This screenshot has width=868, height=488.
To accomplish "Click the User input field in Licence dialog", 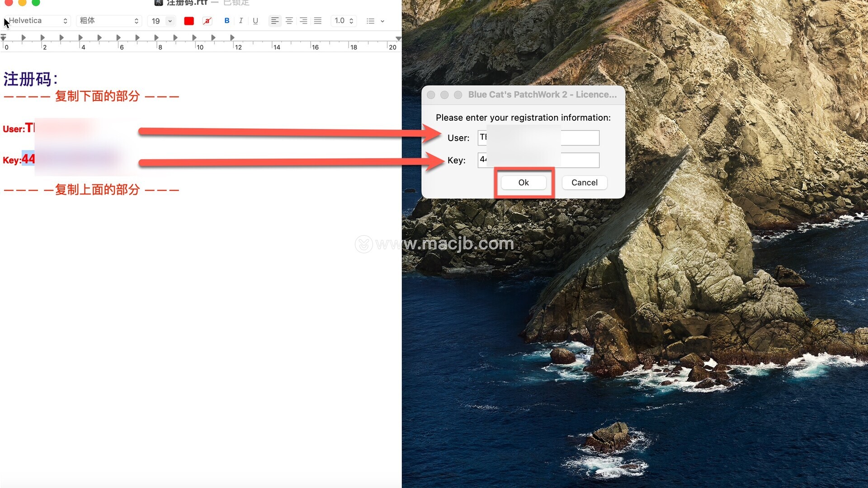I will coord(538,138).
